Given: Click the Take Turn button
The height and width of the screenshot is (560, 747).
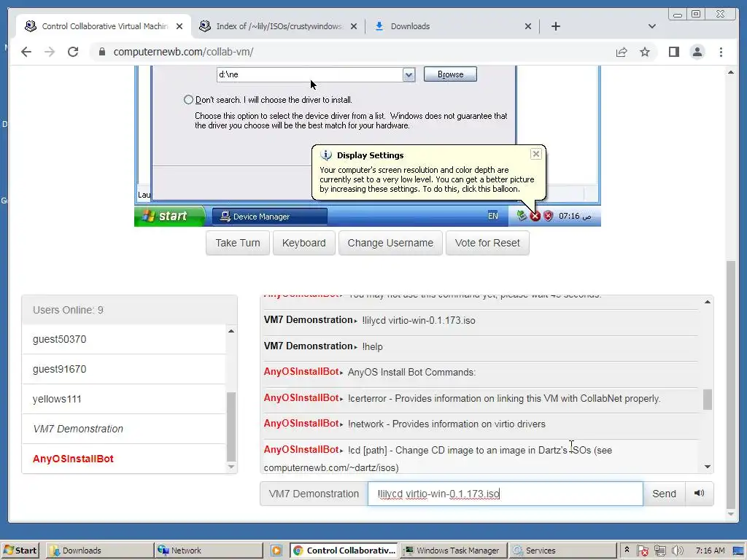Looking at the screenshot, I should tap(238, 243).
